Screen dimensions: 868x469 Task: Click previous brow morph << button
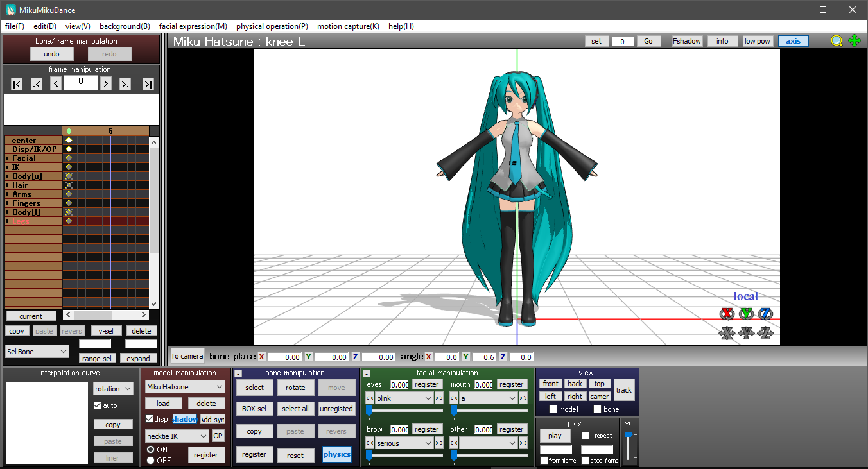[x=369, y=443]
